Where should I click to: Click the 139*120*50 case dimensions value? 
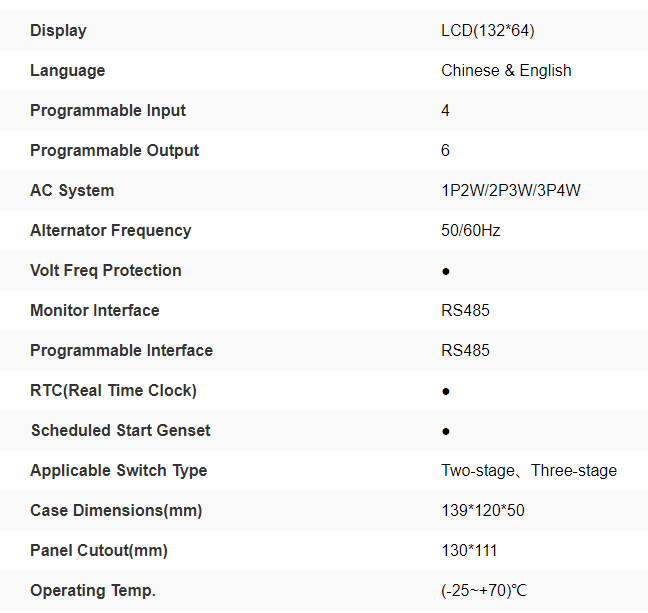coord(483,511)
